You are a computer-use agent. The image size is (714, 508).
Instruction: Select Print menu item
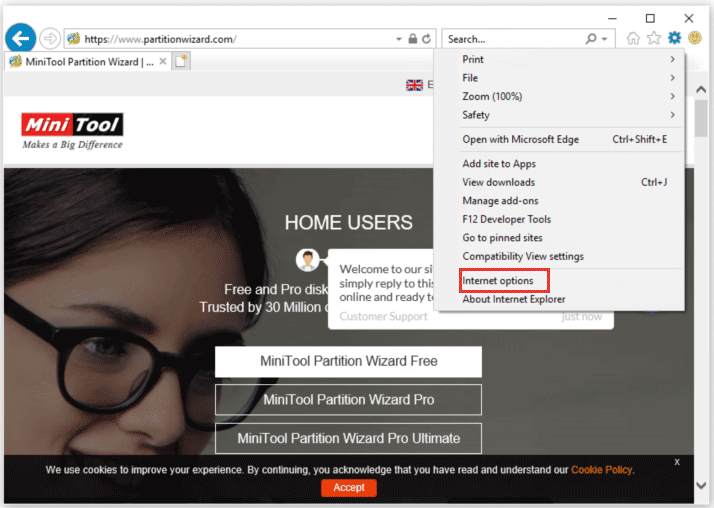coord(559,59)
